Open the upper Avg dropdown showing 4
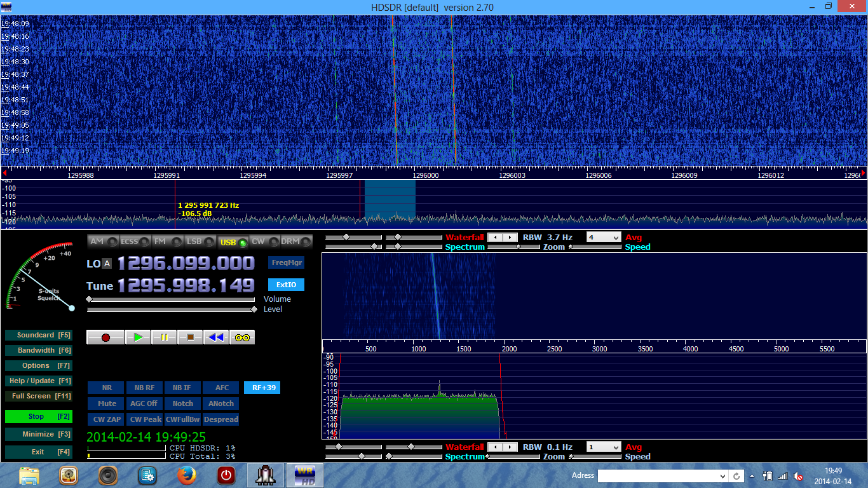868x488 pixels. [604, 237]
